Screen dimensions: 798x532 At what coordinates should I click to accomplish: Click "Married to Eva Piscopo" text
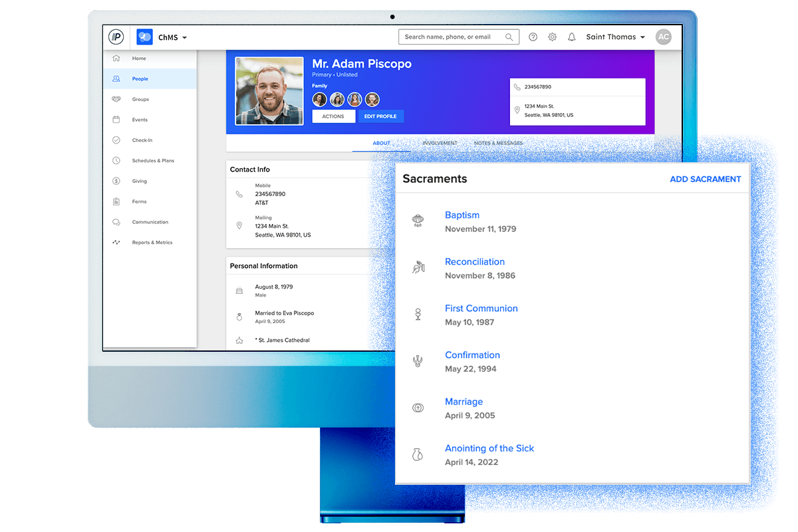[285, 313]
